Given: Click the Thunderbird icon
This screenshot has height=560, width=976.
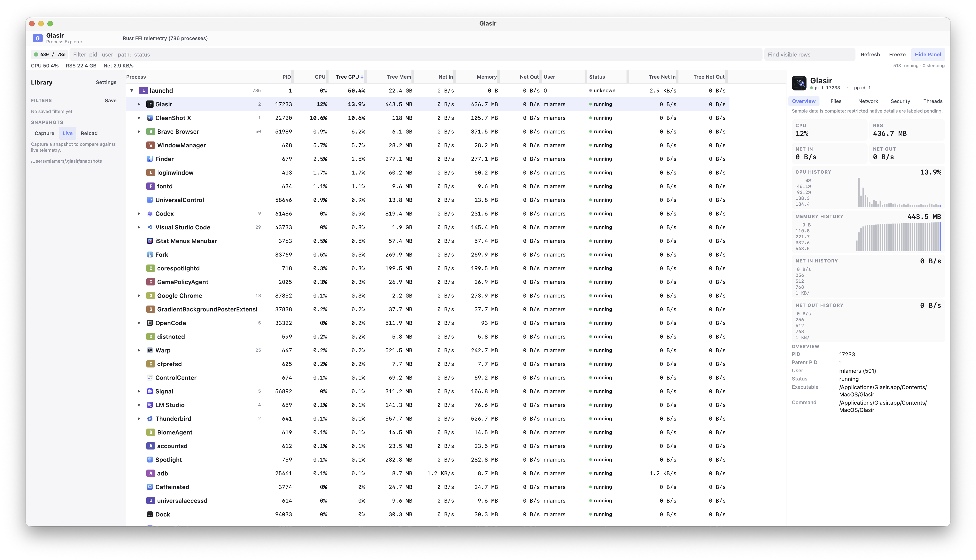Looking at the screenshot, I should tap(150, 419).
